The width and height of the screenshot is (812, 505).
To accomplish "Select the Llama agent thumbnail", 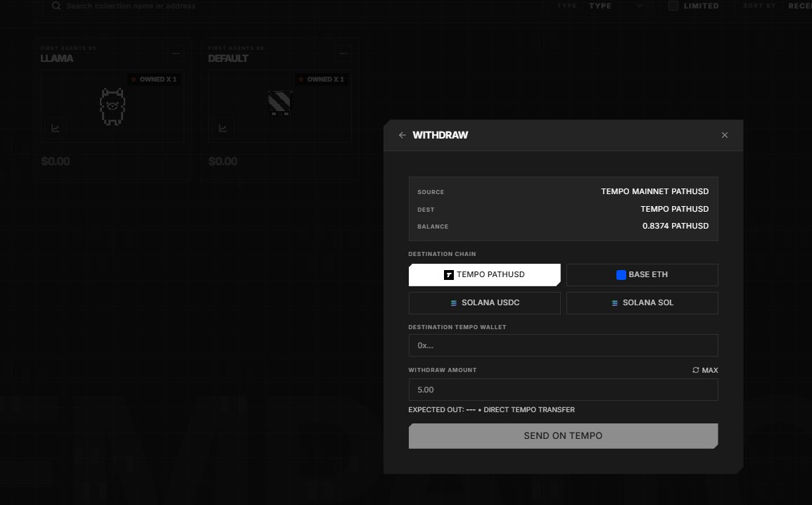I will click(x=113, y=107).
